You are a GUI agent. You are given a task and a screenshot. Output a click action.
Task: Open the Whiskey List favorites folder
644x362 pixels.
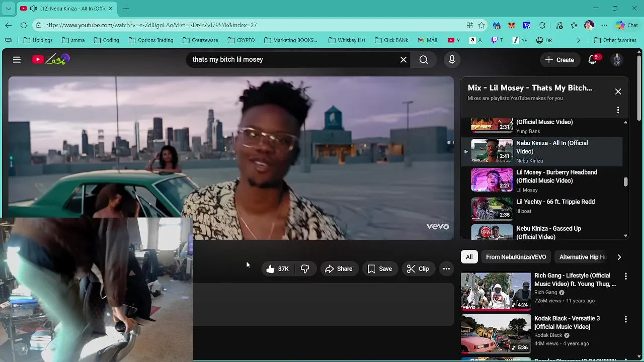[347, 40]
